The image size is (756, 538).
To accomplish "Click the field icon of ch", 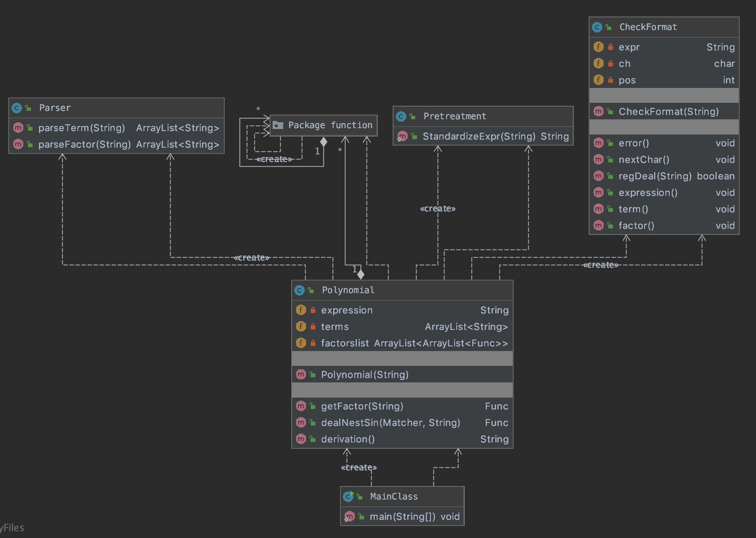I will (598, 63).
